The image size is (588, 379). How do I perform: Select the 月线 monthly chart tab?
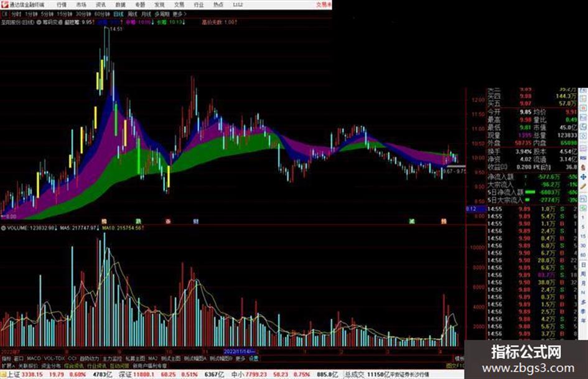coord(146,14)
